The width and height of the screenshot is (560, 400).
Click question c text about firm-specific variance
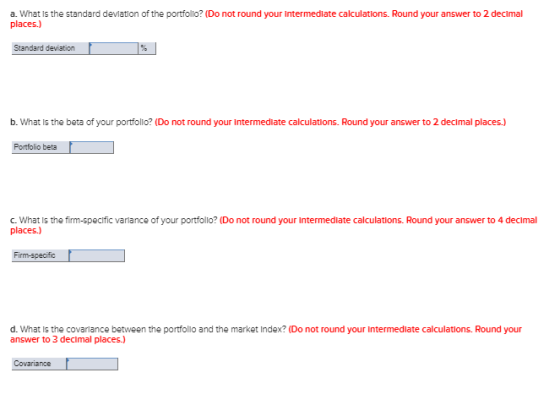(x=114, y=220)
